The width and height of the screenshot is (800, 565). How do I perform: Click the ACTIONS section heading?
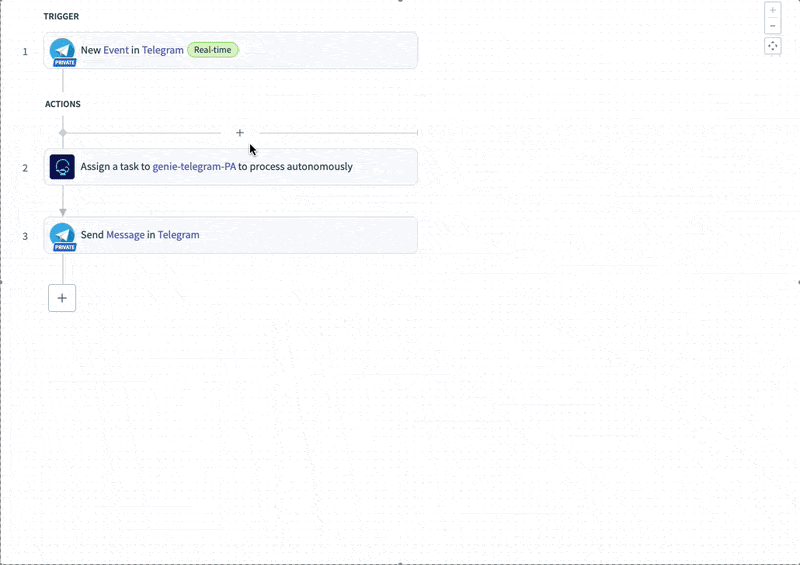63,104
